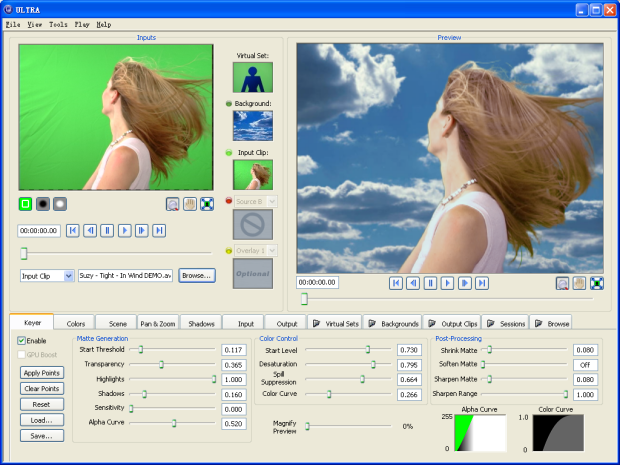Click the fit-to-window icon under Preview
620x465 pixels.
(597, 283)
